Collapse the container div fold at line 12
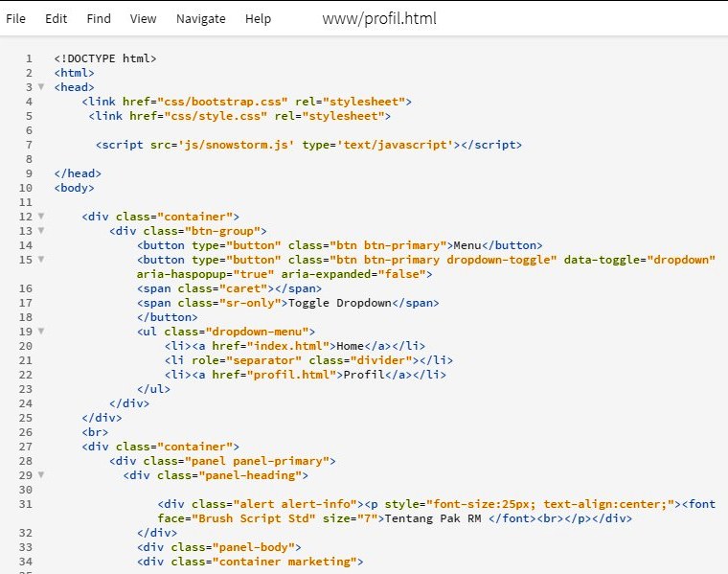728x574 pixels. point(41,216)
